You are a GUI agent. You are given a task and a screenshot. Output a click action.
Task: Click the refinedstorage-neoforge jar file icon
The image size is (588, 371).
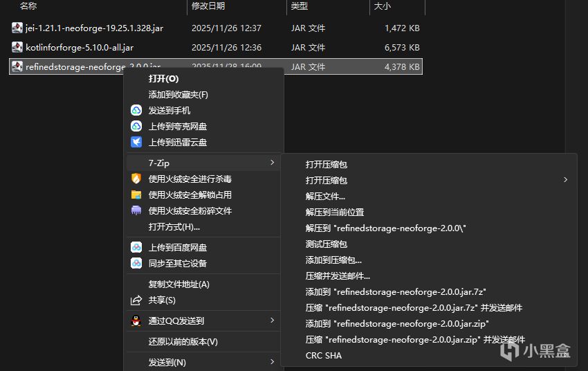tap(17, 66)
